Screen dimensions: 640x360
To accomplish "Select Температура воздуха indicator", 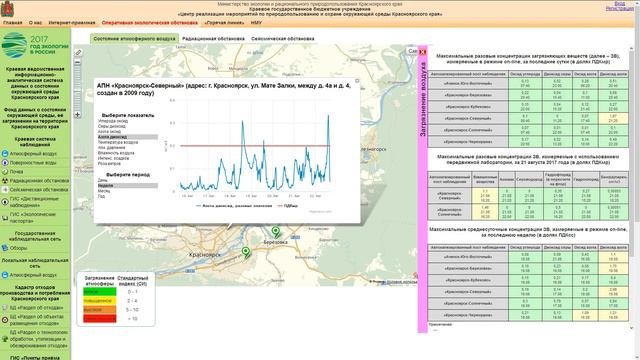I will pos(118,142).
